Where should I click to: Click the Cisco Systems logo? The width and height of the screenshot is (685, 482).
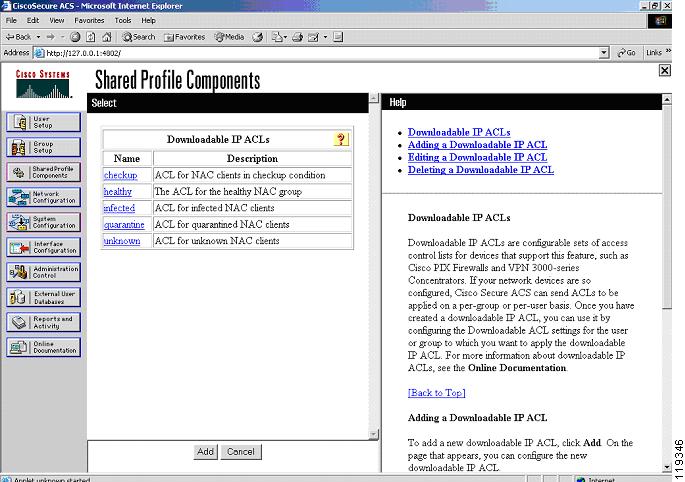[43, 84]
